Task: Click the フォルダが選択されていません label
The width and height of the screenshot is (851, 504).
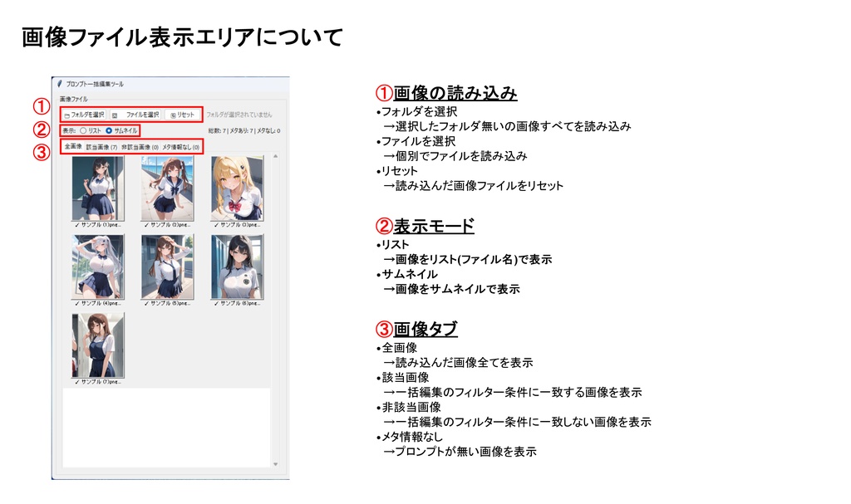Action: [x=239, y=115]
